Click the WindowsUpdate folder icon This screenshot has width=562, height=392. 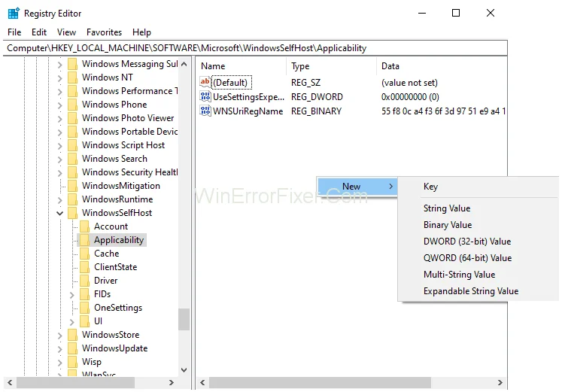click(72, 348)
